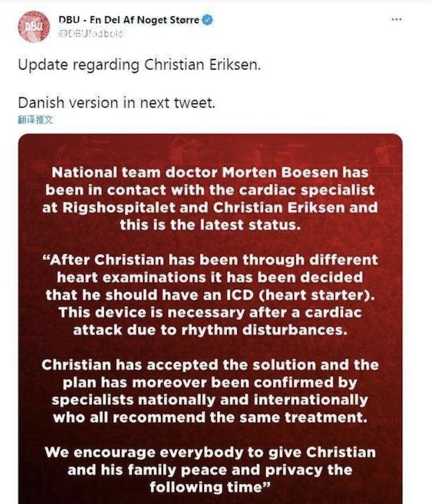
Task: Click 'specialists nationally and internationally' line
Action: click(210, 400)
